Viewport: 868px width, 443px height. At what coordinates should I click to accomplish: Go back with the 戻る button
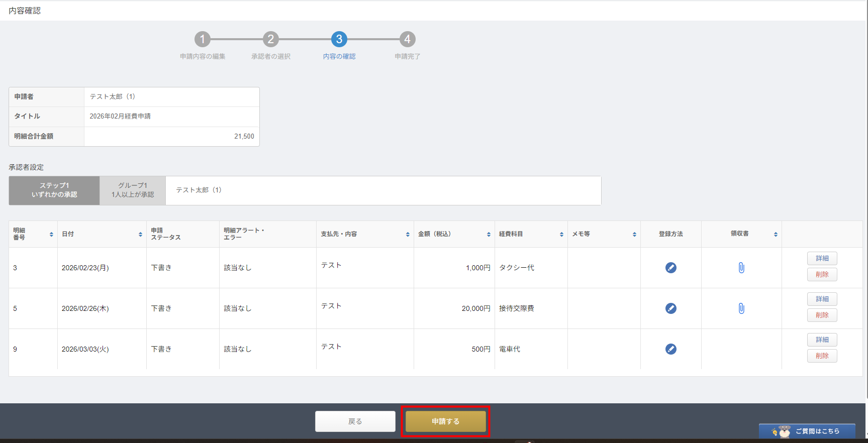[x=355, y=421]
